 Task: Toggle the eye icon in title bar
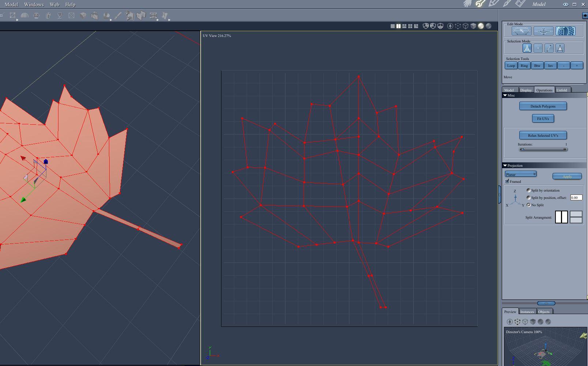[565, 4]
